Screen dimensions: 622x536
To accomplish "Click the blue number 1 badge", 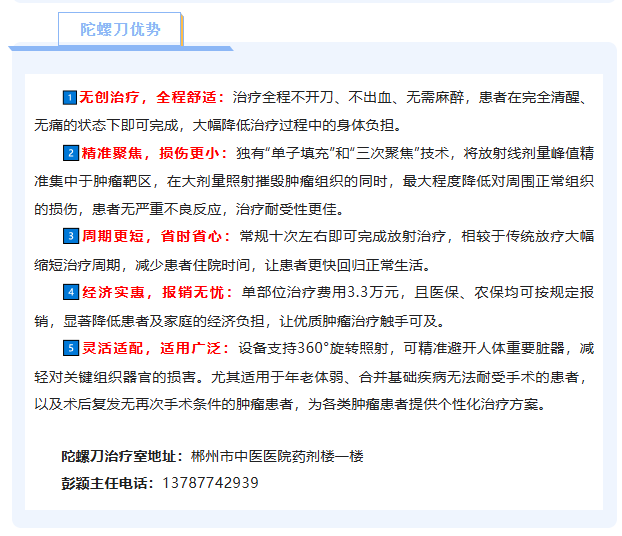I will (x=70, y=98).
